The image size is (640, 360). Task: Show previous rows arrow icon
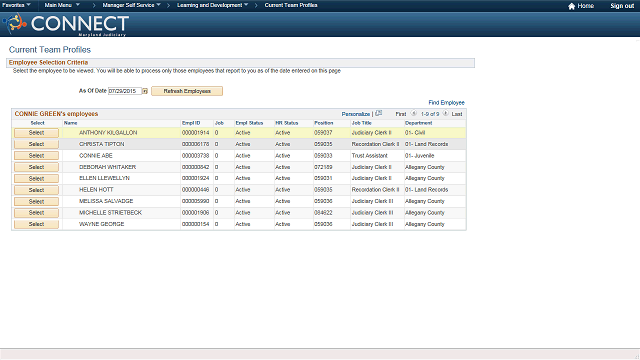tap(413, 113)
